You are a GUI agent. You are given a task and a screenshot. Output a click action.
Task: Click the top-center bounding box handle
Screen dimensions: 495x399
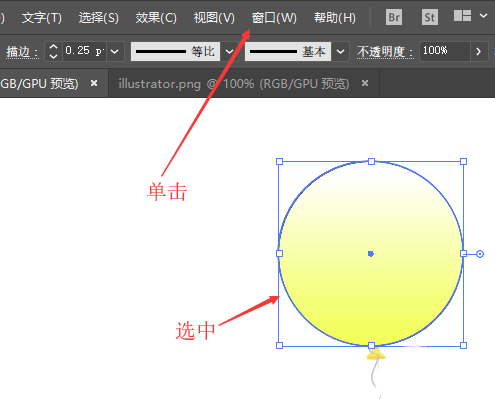point(371,162)
